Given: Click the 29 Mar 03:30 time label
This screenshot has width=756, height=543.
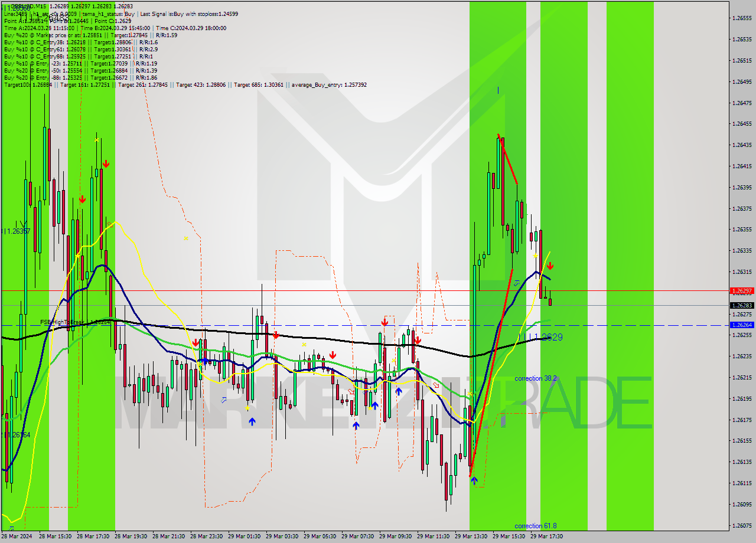Looking at the screenshot, I should [282, 537].
